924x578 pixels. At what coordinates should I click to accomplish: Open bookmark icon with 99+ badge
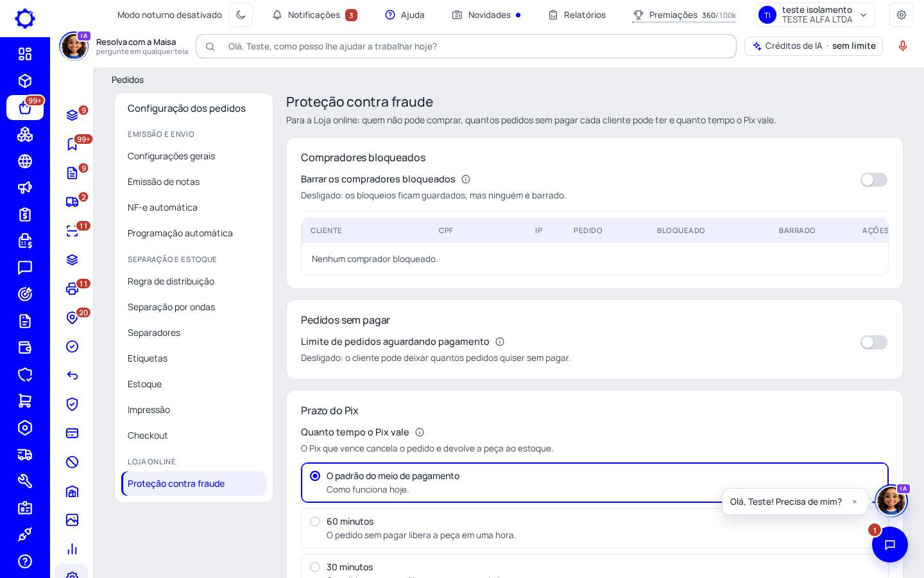(x=73, y=144)
